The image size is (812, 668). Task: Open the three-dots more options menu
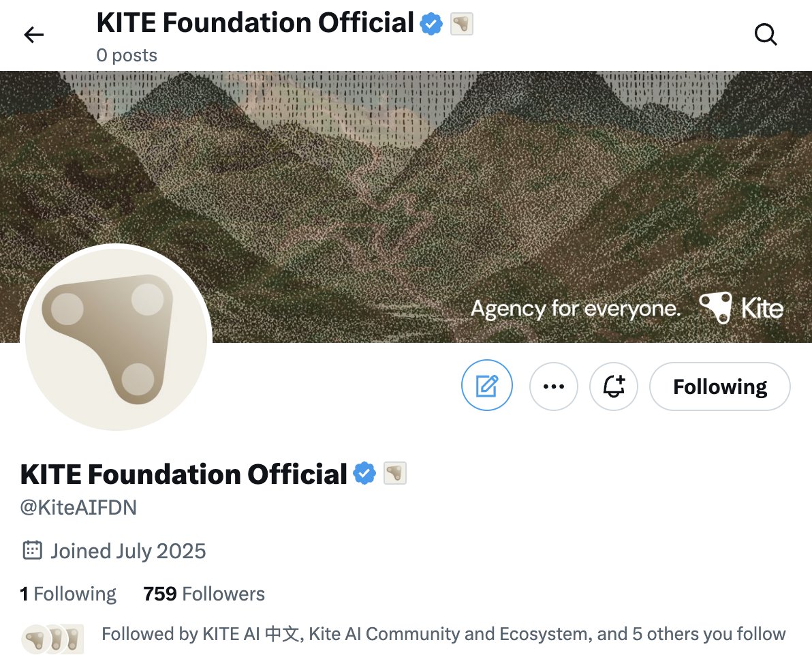(x=553, y=386)
